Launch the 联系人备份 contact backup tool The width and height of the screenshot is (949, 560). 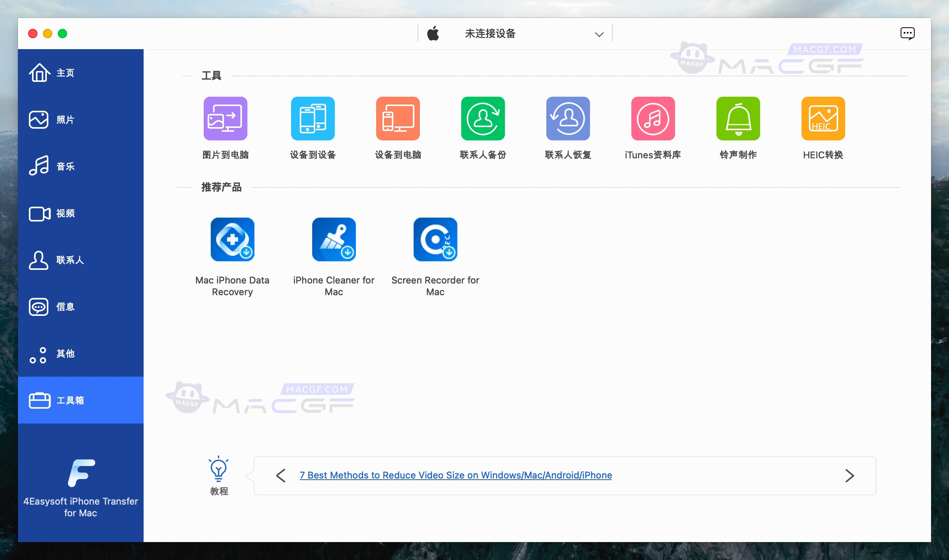tap(482, 119)
